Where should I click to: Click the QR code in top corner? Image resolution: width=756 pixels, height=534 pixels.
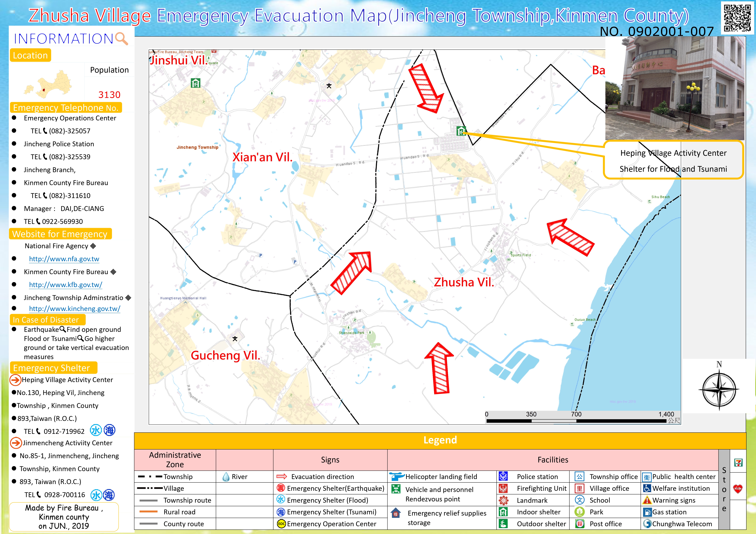738,18
